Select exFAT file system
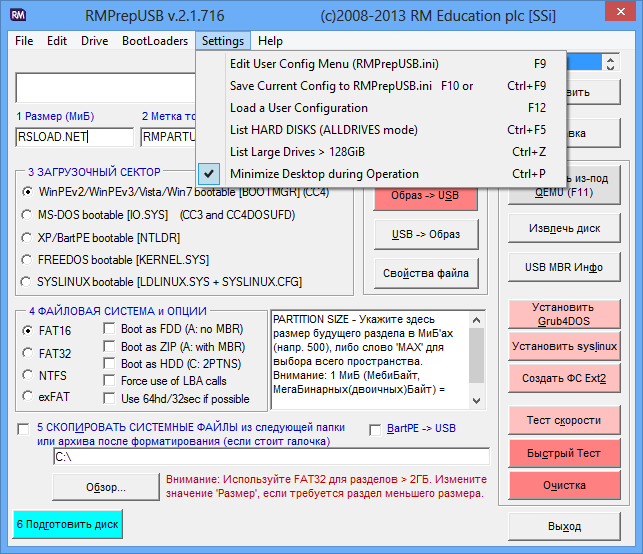643x554 pixels. coord(27,396)
